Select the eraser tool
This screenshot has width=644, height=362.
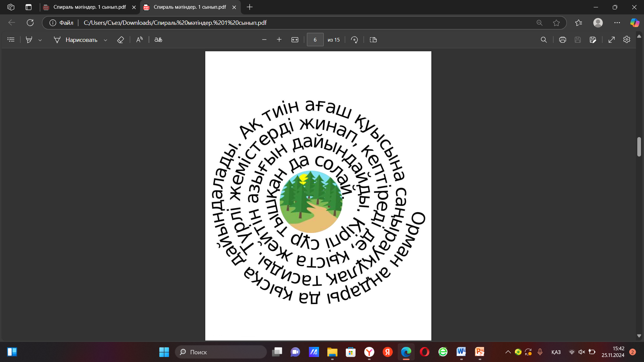(120, 40)
